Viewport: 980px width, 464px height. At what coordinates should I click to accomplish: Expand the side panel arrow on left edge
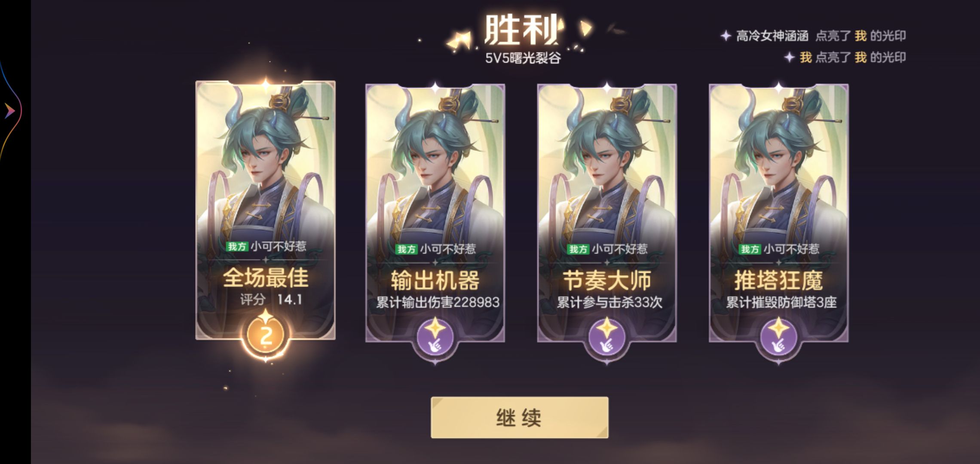click(9, 111)
